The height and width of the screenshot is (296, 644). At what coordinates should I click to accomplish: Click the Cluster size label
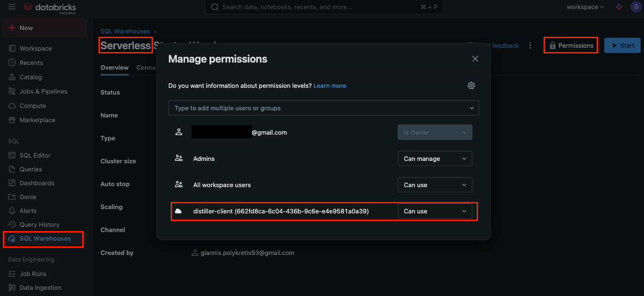pos(118,161)
